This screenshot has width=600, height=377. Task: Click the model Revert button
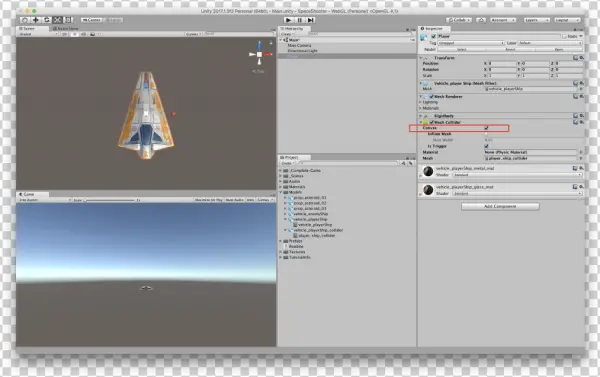(510, 49)
